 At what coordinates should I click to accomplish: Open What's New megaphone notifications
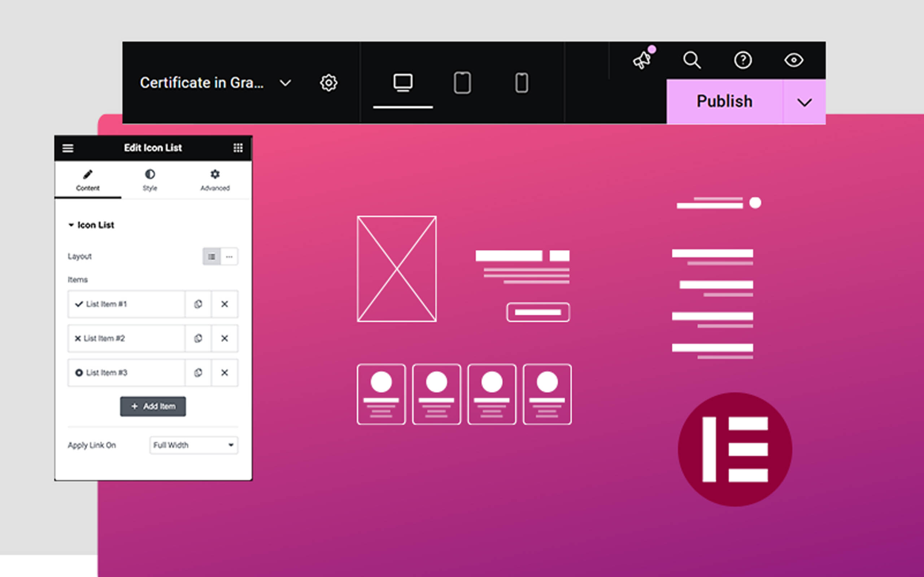click(642, 60)
